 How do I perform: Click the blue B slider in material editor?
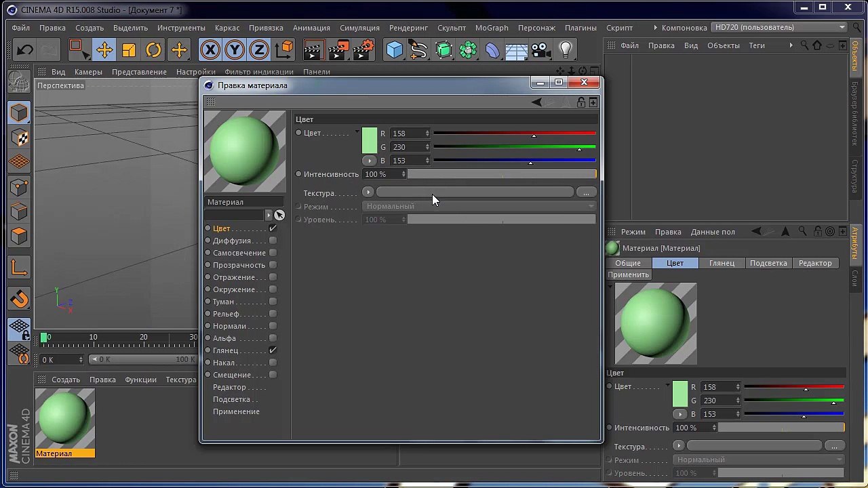[x=515, y=161]
